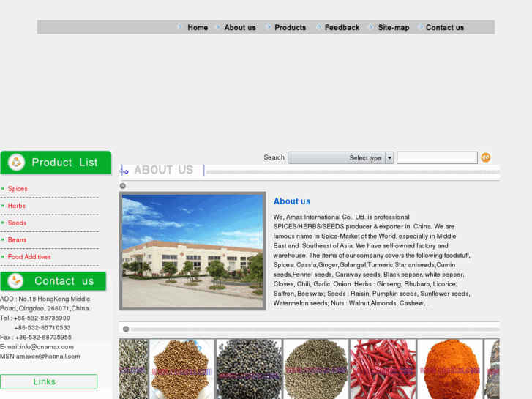
Task: Click the arrow icon beside About us nav
Action: (218, 27)
